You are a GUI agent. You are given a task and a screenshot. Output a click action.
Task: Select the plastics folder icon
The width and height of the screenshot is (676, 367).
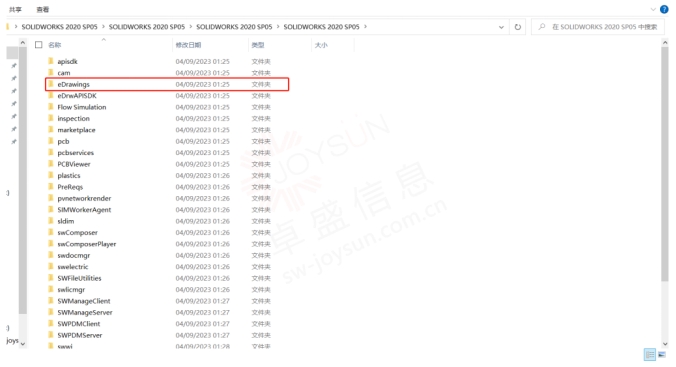click(50, 175)
